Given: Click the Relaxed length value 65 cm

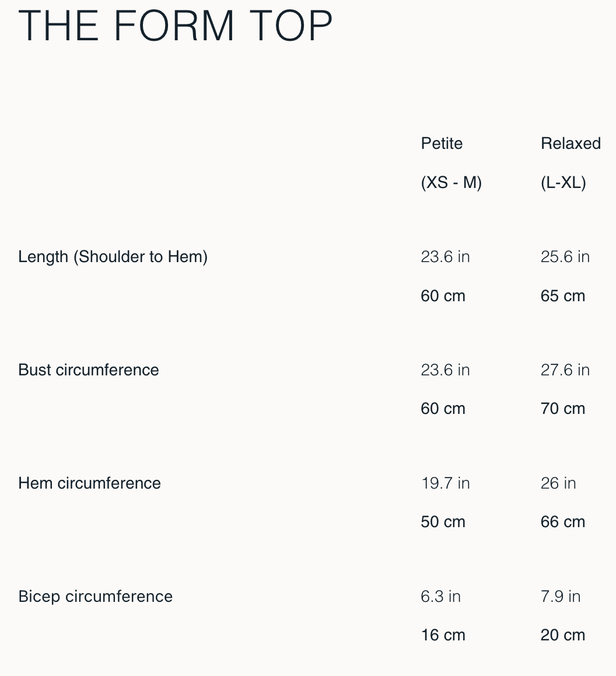Looking at the screenshot, I should (x=562, y=296).
